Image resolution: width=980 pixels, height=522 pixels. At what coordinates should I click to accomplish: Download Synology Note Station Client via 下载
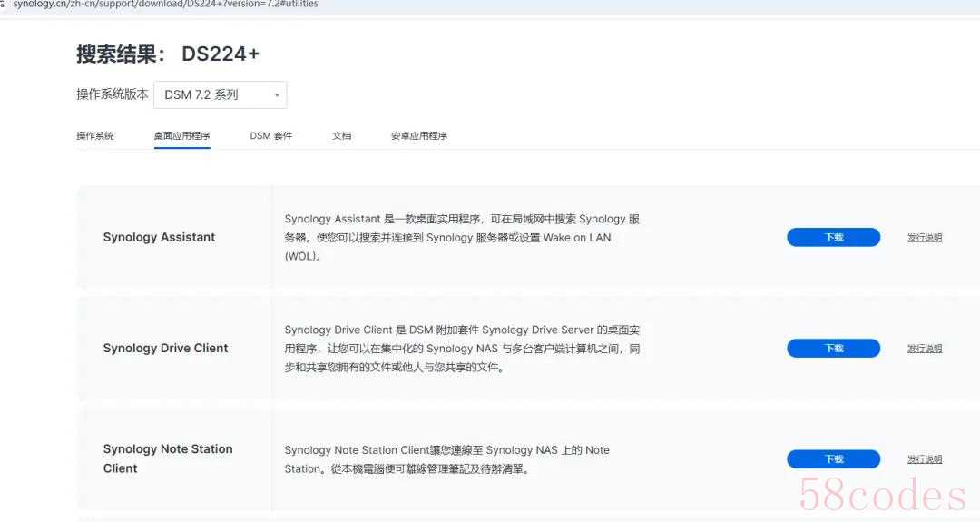click(833, 459)
